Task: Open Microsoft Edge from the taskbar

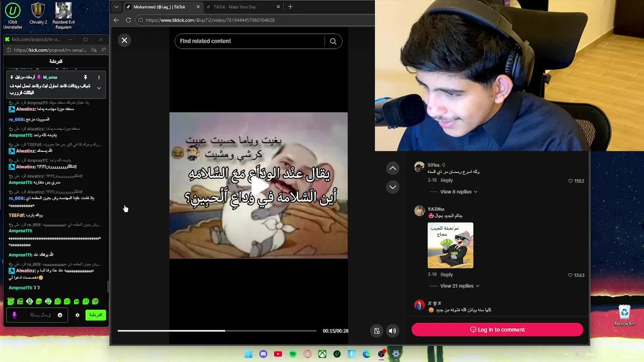Action: tap(367, 354)
